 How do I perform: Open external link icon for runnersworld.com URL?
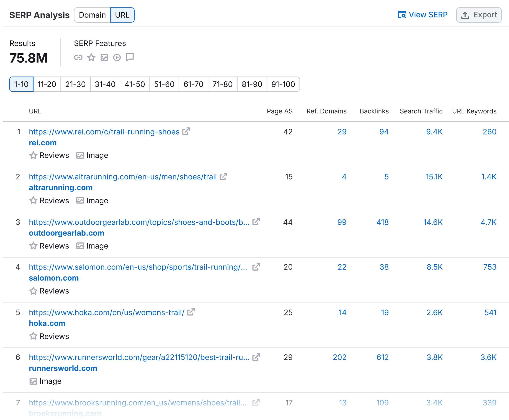[x=256, y=357]
